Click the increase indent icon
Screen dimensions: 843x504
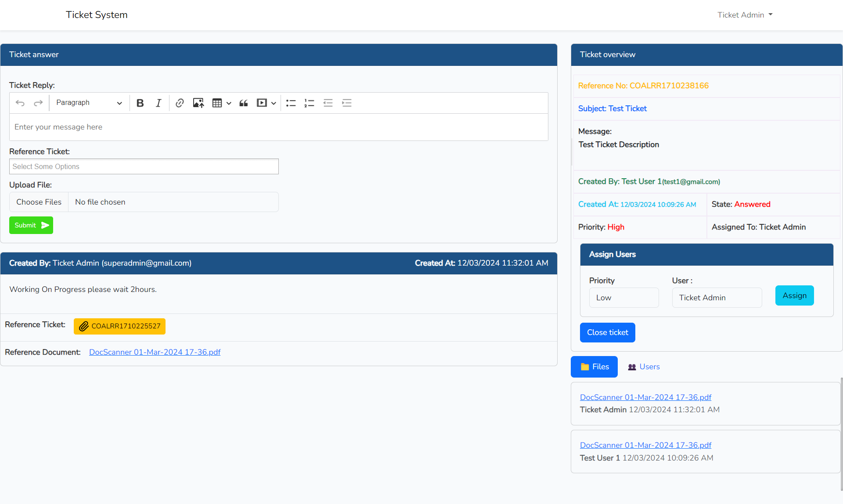[x=347, y=103]
